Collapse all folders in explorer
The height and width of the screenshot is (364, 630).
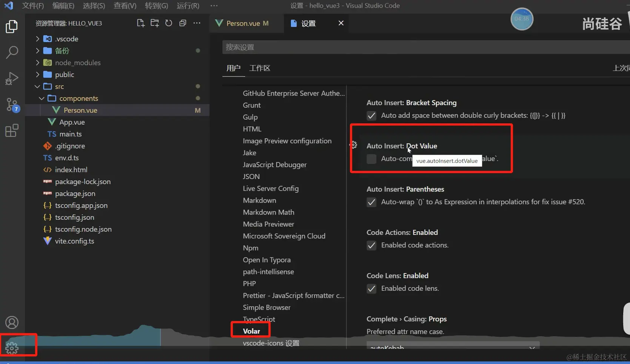tap(183, 23)
